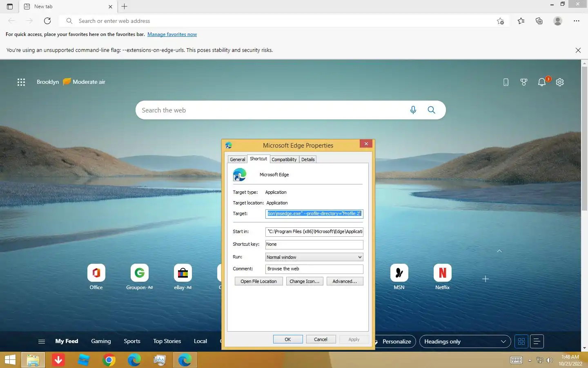Open Google Chrome from taskbar
The width and height of the screenshot is (588, 368).
(x=109, y=360)
